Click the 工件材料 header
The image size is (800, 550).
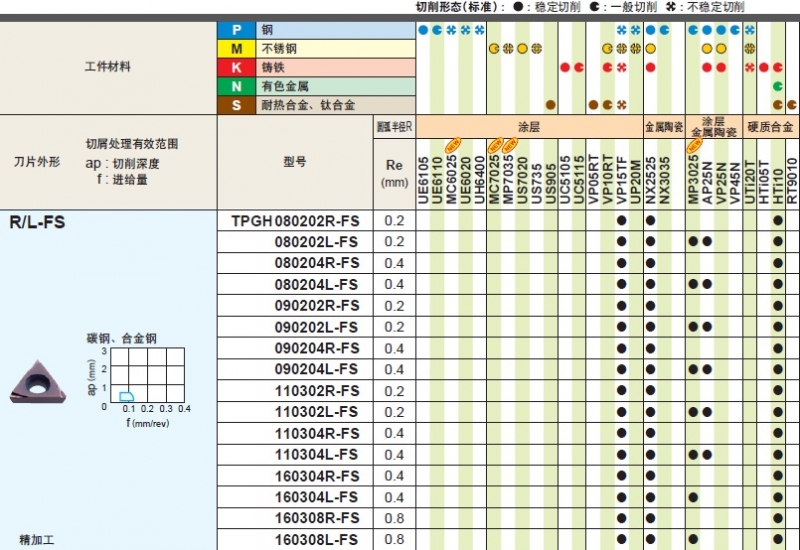tap(108, 66)
